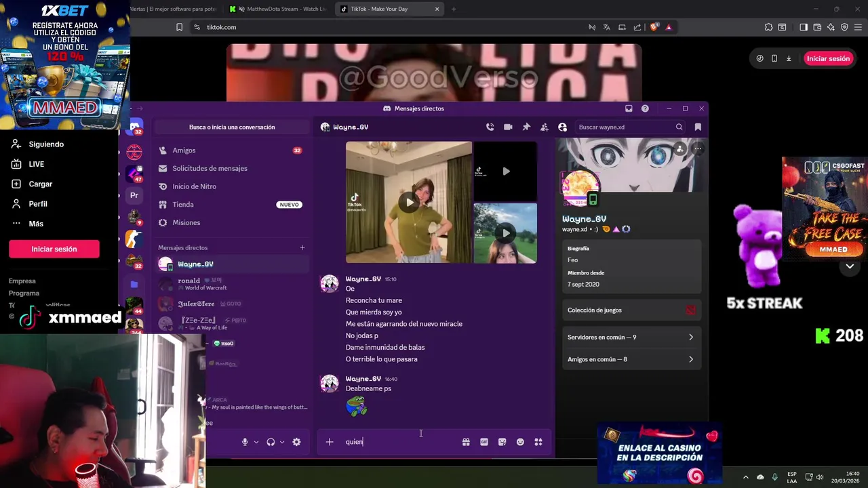Play the dark TikTok video thumbnail
The height and width of the screenshot is (488, 868).
point(505,171)
